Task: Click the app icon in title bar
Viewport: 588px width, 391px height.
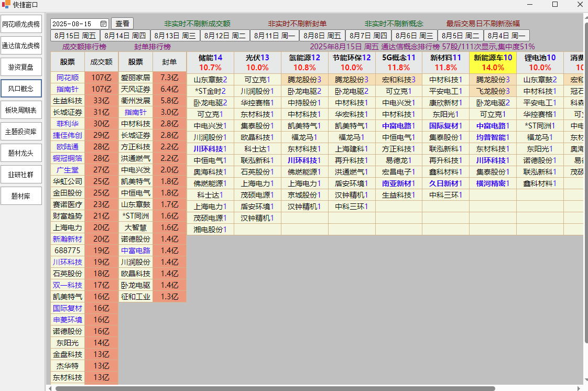Action: tap(6, 5)
